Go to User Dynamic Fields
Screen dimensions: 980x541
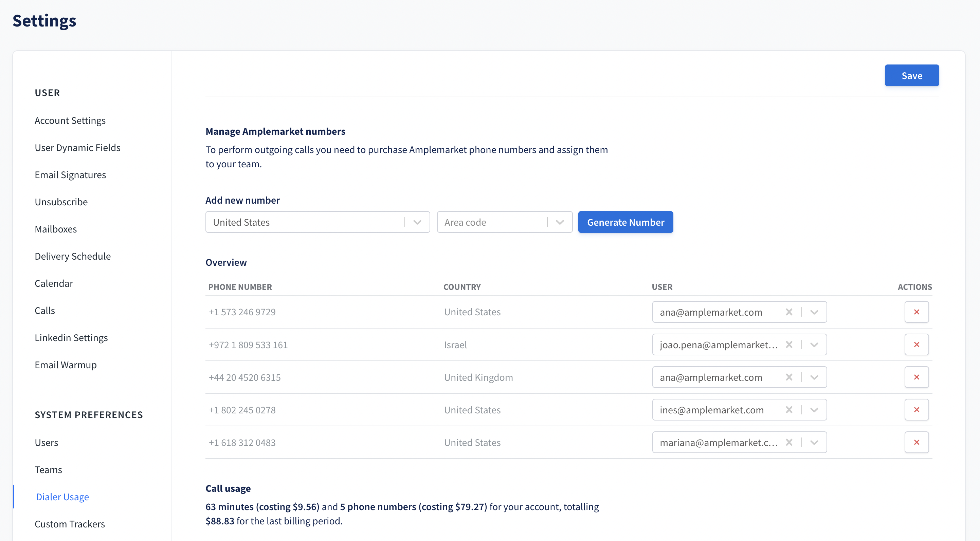coord(78,148)
